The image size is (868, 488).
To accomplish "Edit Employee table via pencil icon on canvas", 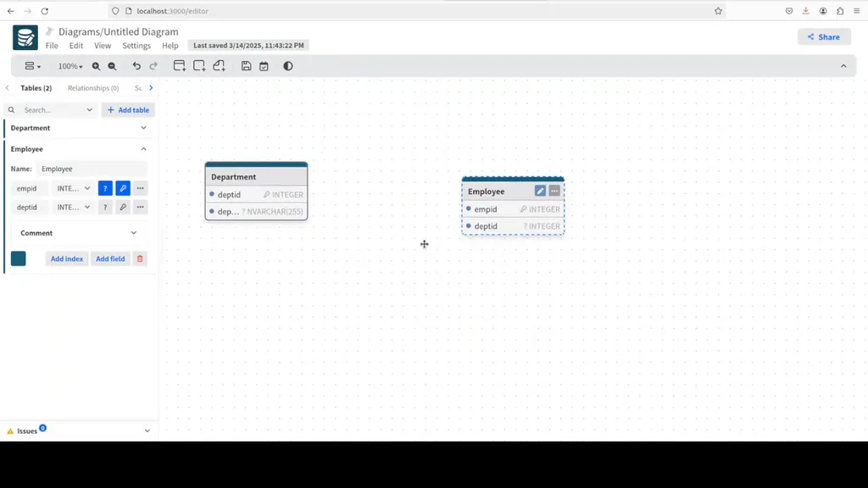I will coord(540,191).
